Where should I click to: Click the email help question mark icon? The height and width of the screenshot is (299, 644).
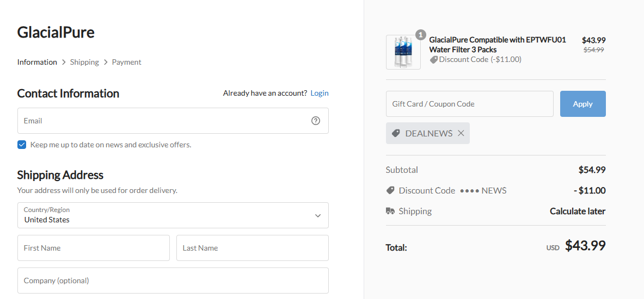(x=315, y=121)
